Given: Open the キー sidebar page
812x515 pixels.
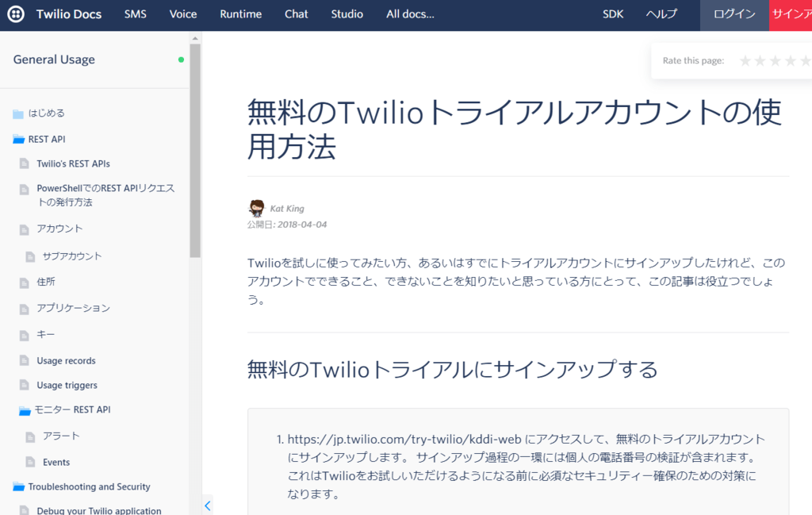Looking at the screenshot, I should point(45,334).
